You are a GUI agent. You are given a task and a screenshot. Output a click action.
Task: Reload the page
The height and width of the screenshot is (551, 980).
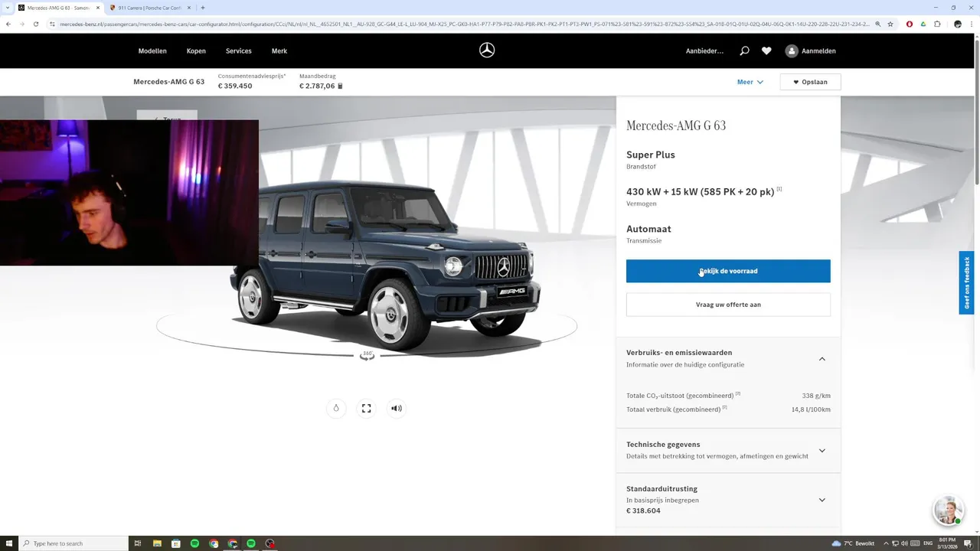click(x=35, y=24)
